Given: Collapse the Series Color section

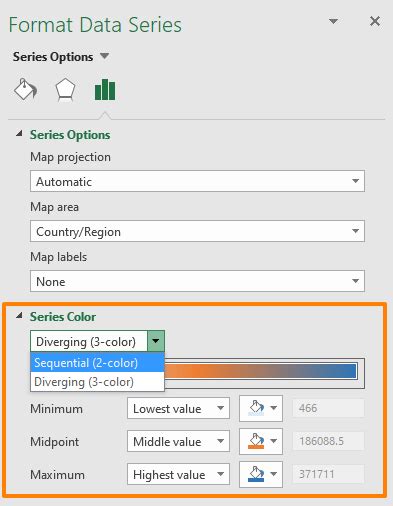Looking at the screenshot, I should tap(19, 316).
